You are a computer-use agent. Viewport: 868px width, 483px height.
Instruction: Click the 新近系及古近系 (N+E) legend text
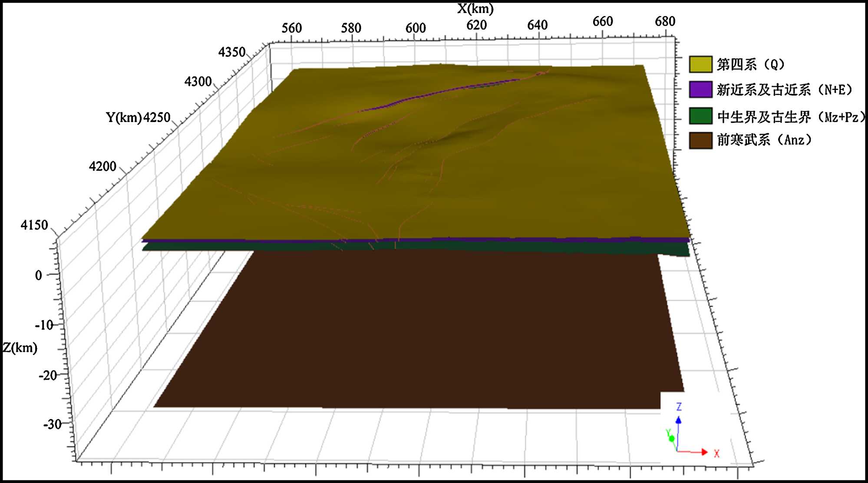(x=784, y=90)
